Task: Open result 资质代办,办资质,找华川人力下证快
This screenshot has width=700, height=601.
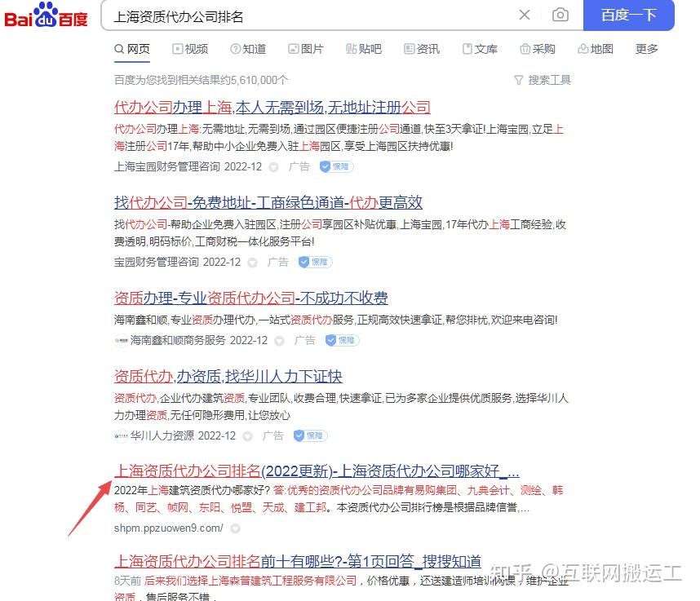Action: click(x=228, y=377)
